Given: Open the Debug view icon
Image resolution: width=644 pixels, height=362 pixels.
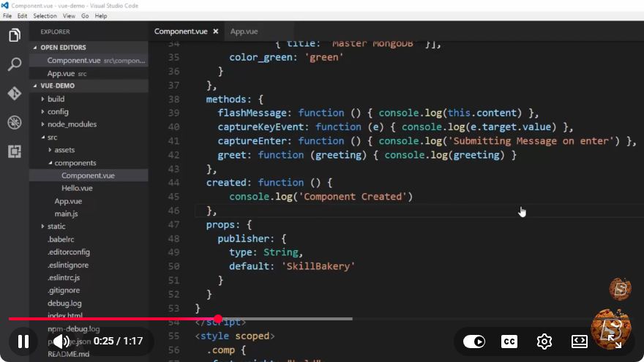Looking at the screenshot, I should coord(15,122).
